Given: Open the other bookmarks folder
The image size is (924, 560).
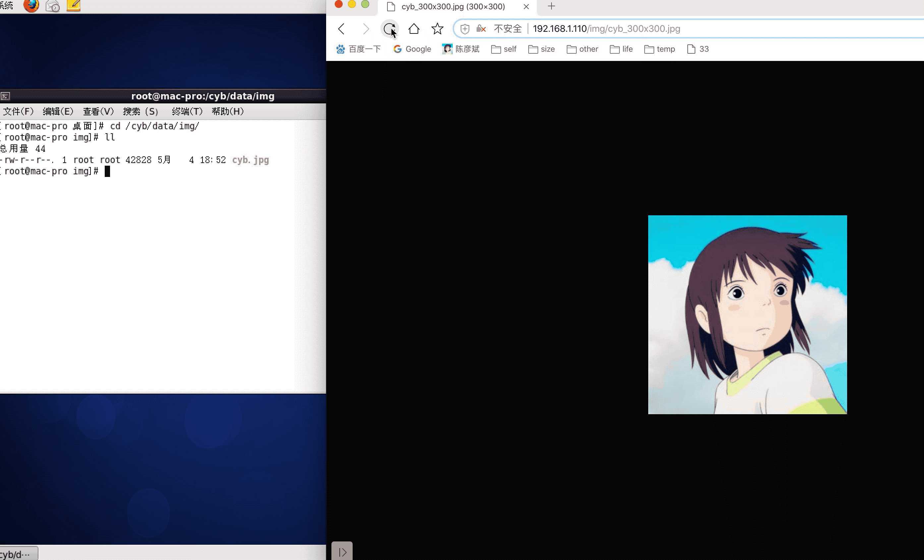Looking at the screenshot, I should pos(582,49).
